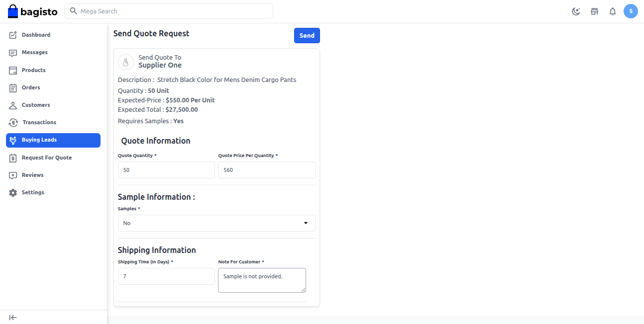644x324 pixels.
Task: Click the bagisto logo
Action: point(33,11)
